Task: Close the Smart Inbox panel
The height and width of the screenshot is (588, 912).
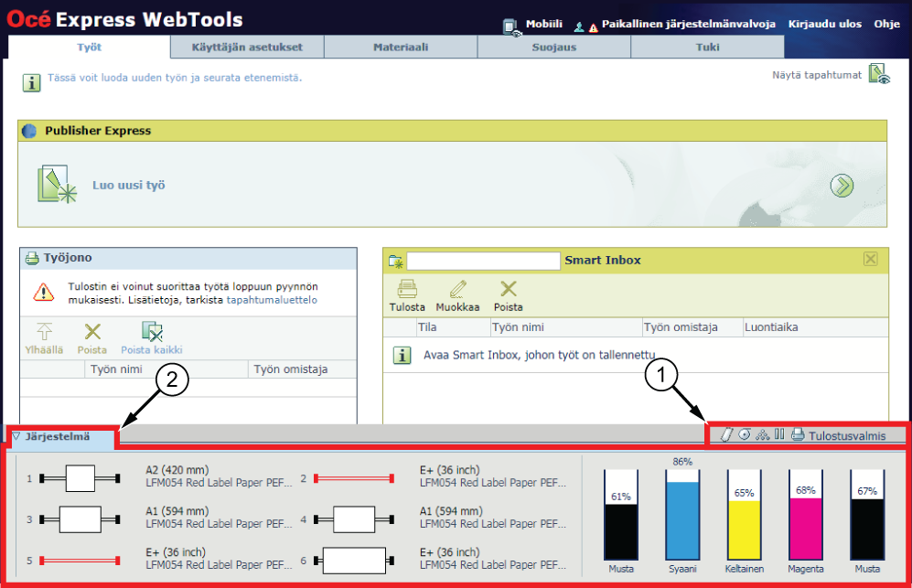Action: [870, 259]
